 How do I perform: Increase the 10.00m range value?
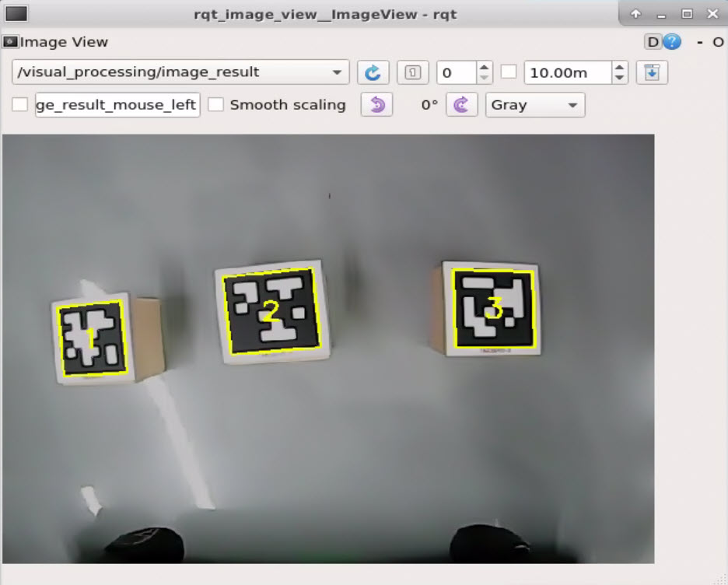click(620, 68)
